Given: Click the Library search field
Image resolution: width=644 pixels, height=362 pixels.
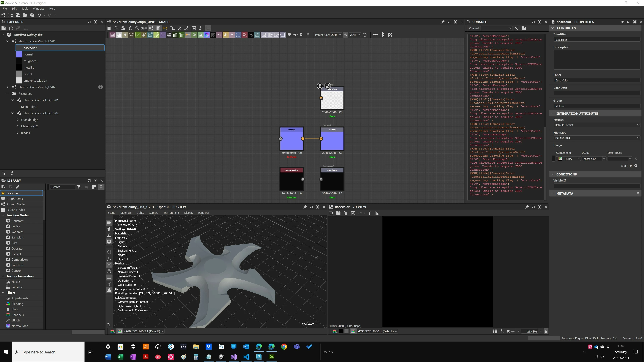Looking at the screenshot, I should [x=63, y=187].
